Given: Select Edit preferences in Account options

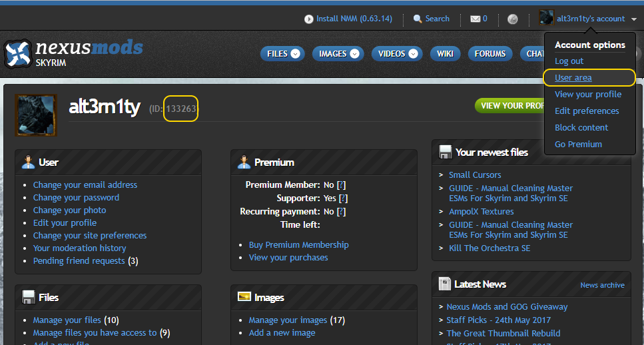Looking at the screenshot, I should pos(587,111).
